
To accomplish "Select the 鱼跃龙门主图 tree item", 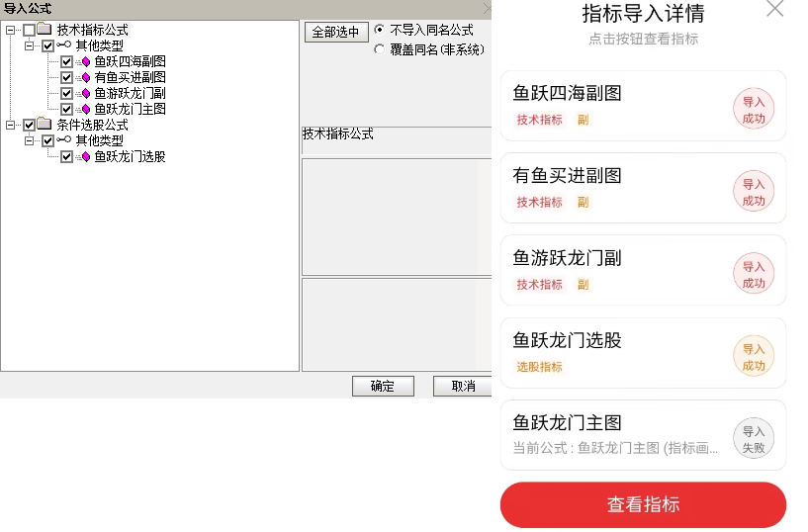I will coord(130,109).
